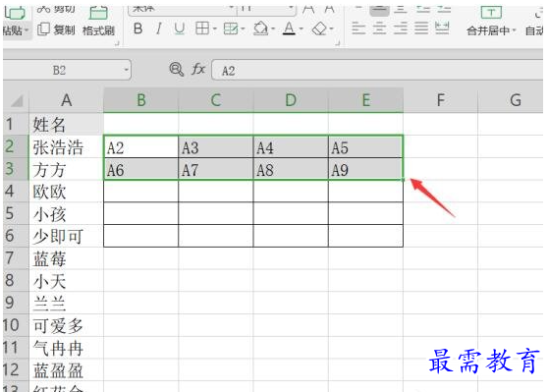Click cell containing 可爱多
Screen dimensions: 548x392
click(x=67, y=325)
